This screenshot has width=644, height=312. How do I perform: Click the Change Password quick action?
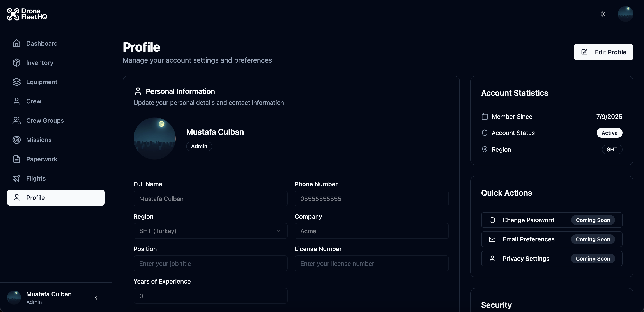[x=552, y=220]
